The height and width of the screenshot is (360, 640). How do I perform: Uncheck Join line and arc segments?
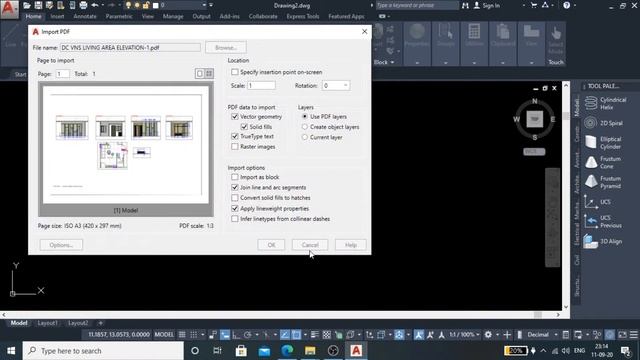pos(235,187)
